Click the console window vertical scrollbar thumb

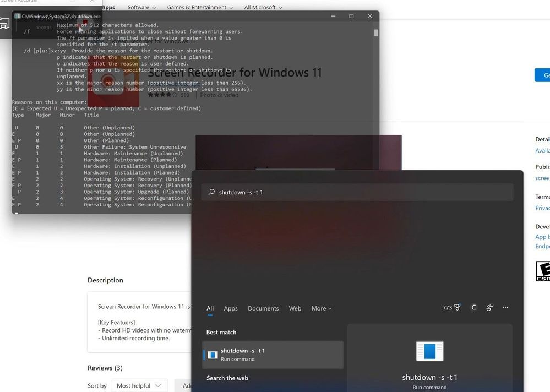point(376,33)
